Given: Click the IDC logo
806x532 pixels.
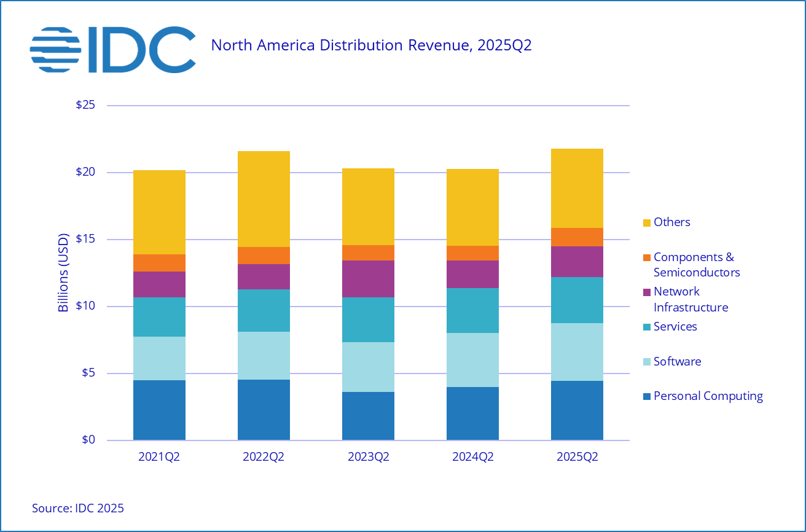Looking at the screenshot, I should pyautogui.click(x=112, y=50).
